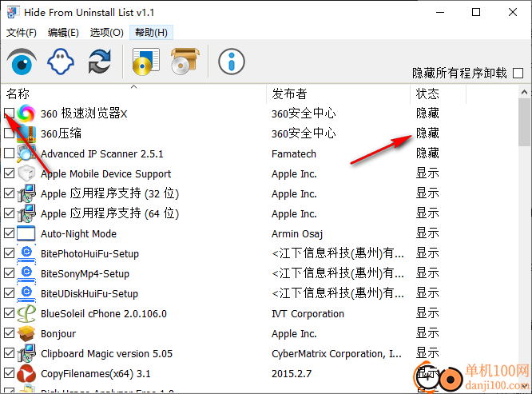This screenshot has height=394, width=532.
Task: Click the 2015.2.7 publisher cell
Action: click(x=292, y=374)
